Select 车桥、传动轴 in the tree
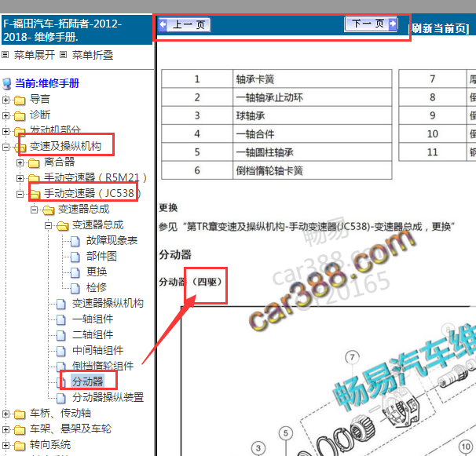Screen dimensions: 476x456 [60, 413]
